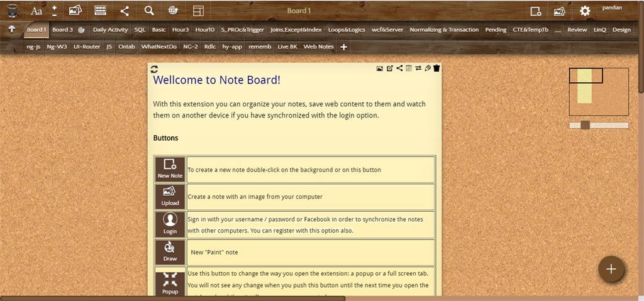Viewport: 644px width, 301px height.
Task: Click the refresh icon on the note
Action: click(x=154, y=69)
